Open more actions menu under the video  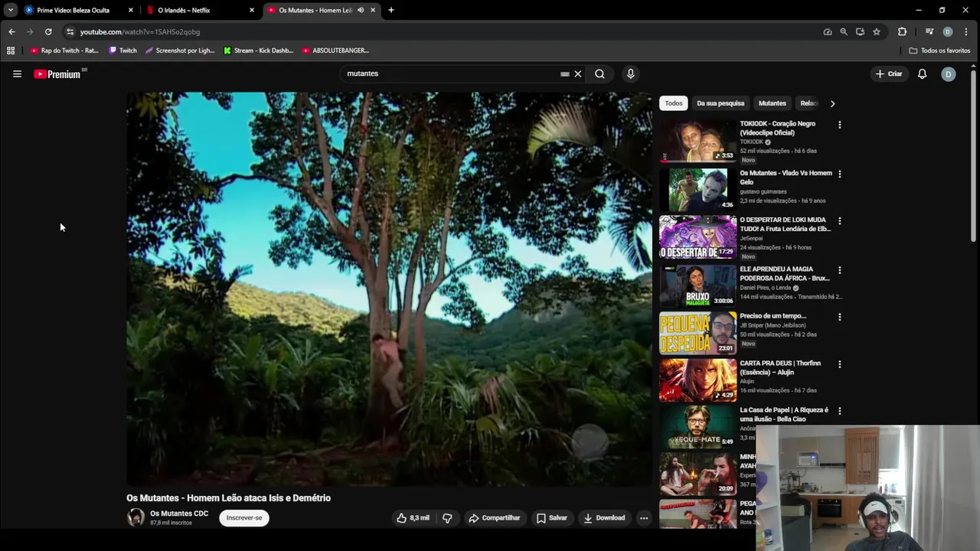643,518
